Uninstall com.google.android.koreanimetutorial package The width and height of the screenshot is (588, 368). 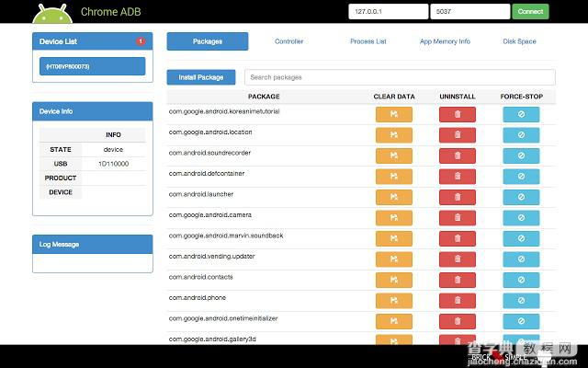pos(458,114)
